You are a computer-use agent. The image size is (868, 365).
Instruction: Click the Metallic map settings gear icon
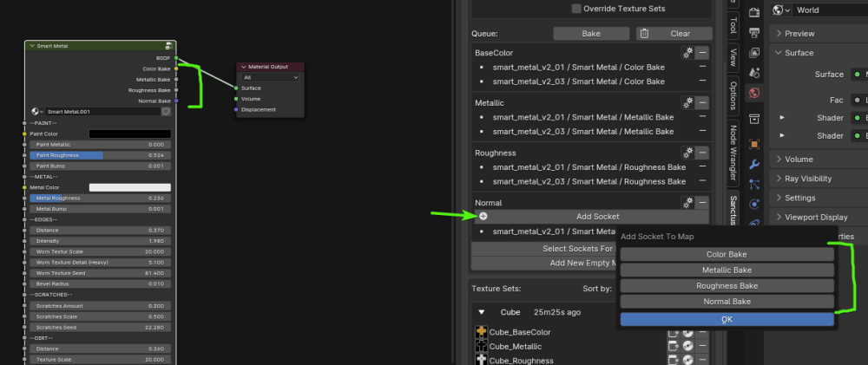tap(687, 102)
